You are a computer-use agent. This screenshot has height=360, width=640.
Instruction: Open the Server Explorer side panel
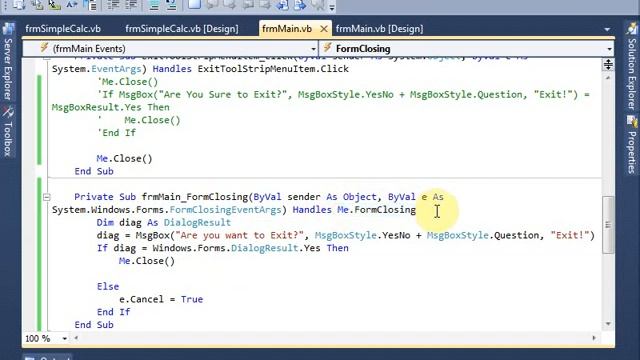coord(8,62)
